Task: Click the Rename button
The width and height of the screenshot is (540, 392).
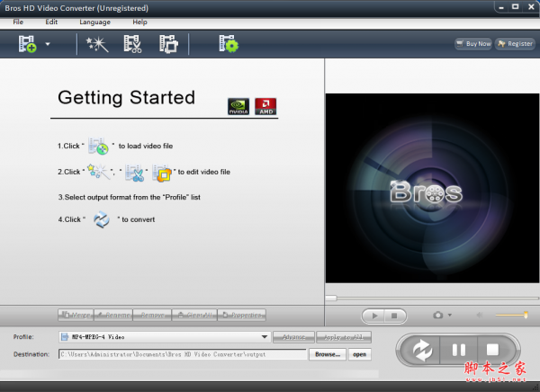Action: (113, 315)
